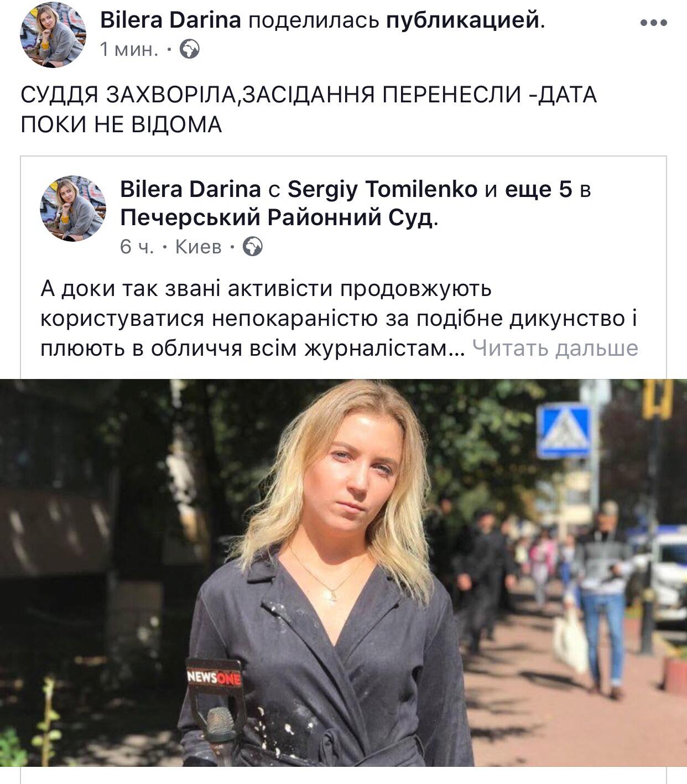Open the shared post body text
This screenshot has width=687, height=784.
point(339,319)
